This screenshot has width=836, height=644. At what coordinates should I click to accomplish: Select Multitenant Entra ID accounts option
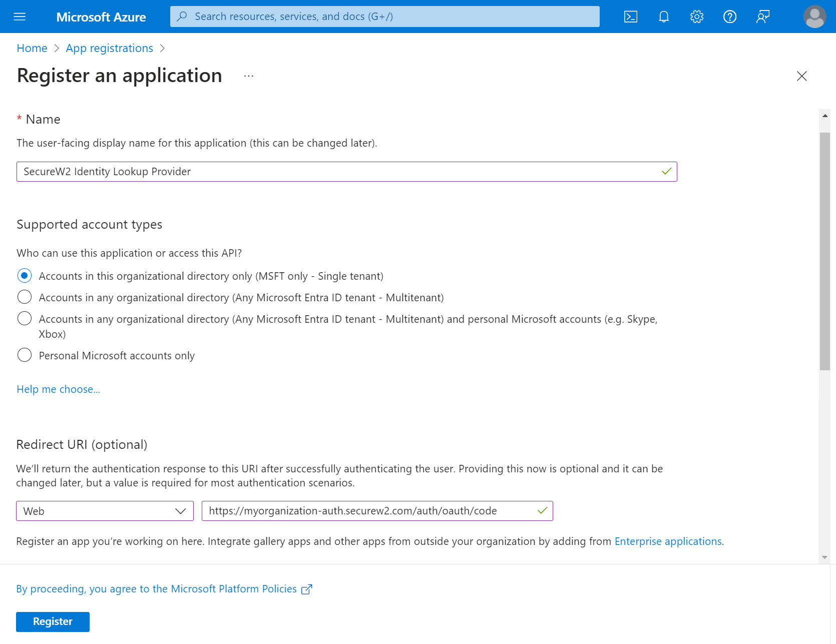(25, 297)
